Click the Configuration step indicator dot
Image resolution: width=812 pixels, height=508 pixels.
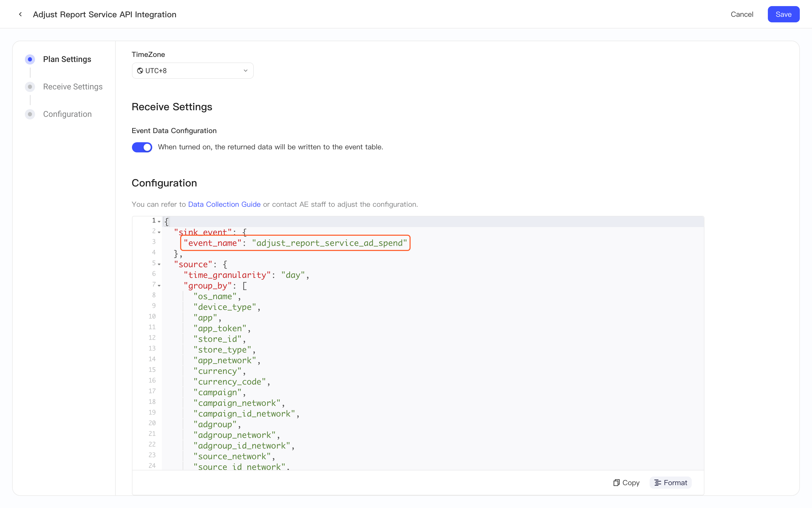coord(30,114)
